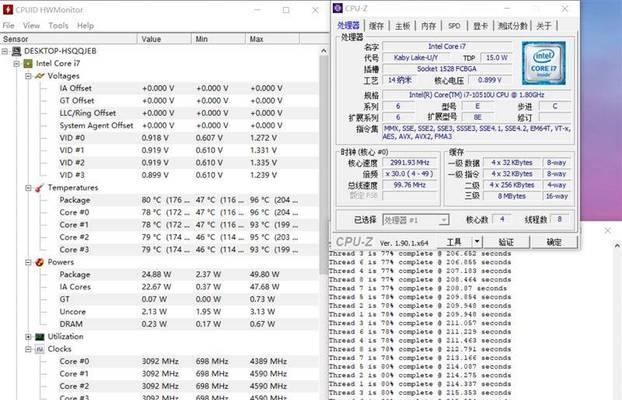Click the CPU-Z app icon in title bar
The image size is (622, 400).
coord(338,8)
